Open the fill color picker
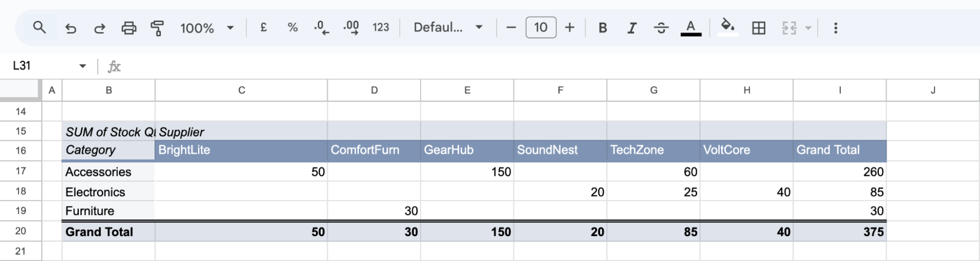980x261 pixels. tap(728, 27)
